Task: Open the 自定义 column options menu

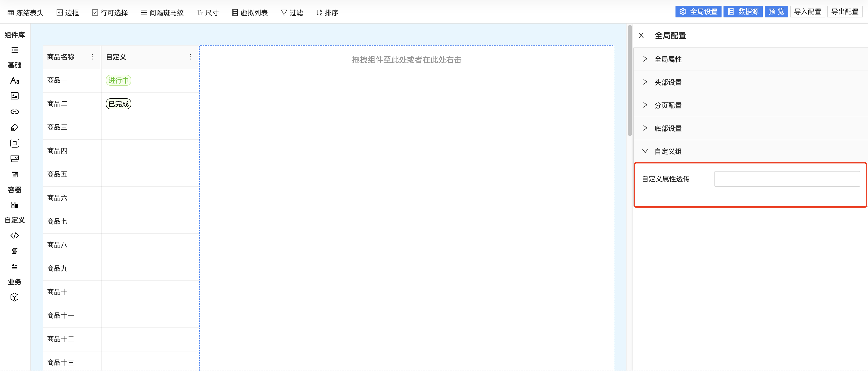Action: pyautogui.click(x=190, y=57)
